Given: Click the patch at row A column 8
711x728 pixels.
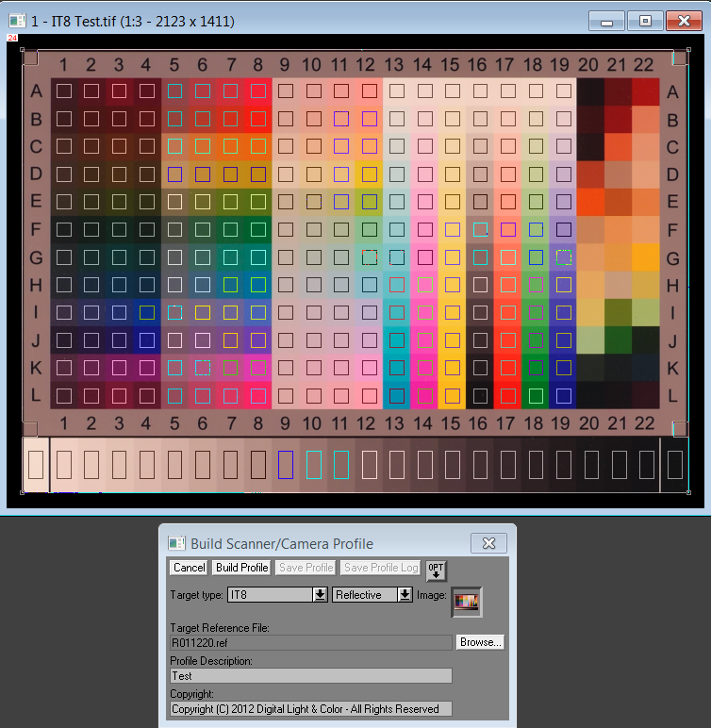Looking at the screenshot, I should [x=258, y=91].
